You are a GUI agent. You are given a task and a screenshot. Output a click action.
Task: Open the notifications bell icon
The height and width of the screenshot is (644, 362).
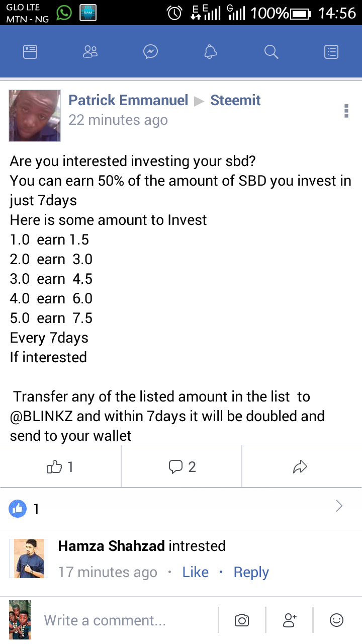coord(211,51)
